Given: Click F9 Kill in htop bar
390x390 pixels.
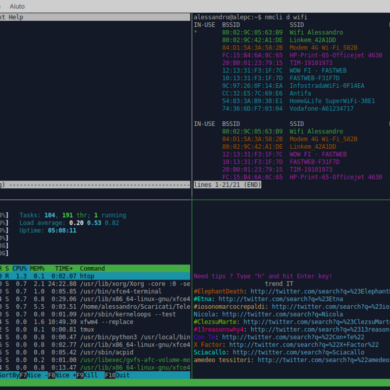Looking at the screenshot, I should point(87,375).
